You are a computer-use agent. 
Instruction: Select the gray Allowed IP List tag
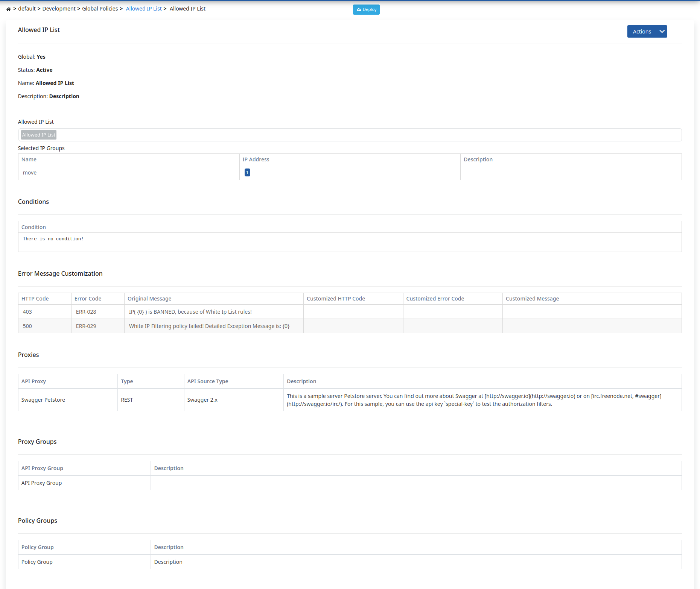pos(39,135)
